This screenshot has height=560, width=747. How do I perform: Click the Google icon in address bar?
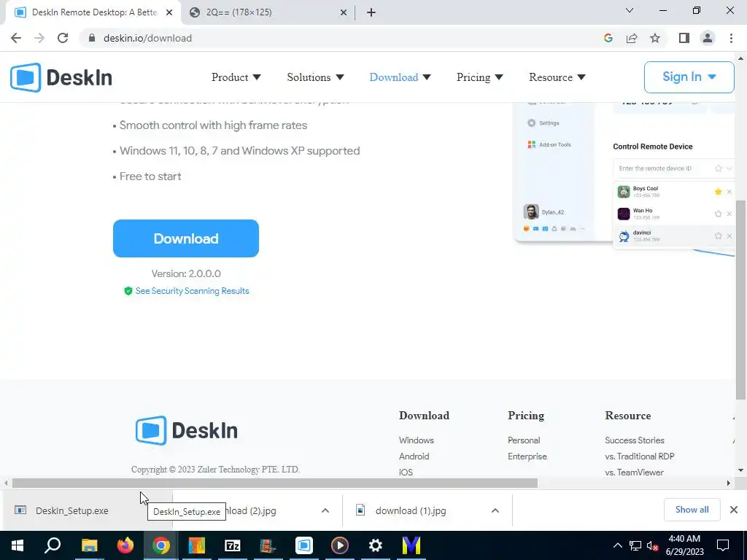608,38
